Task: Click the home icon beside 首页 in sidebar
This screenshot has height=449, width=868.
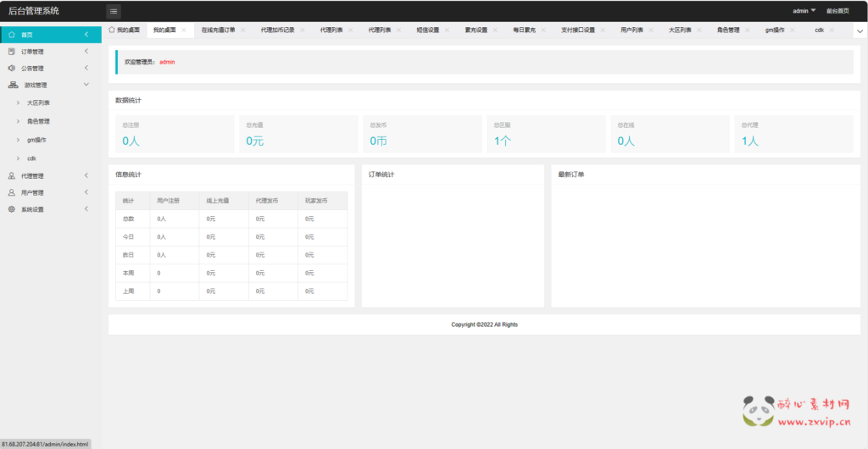Action: point(12,35)
